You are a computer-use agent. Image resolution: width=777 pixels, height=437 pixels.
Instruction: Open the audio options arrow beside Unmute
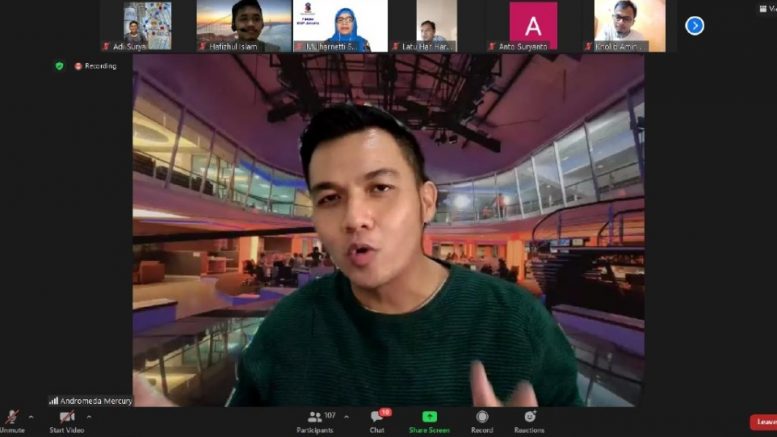pos(31,417)
